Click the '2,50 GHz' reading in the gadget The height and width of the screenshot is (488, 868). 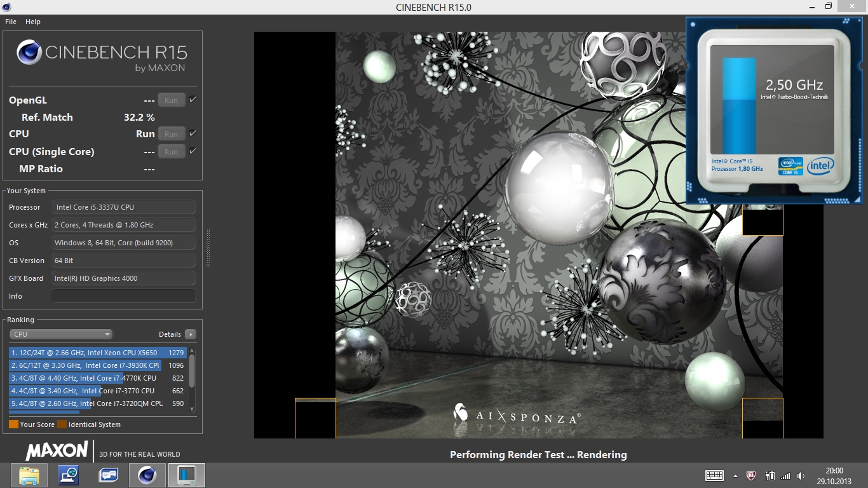coord(794,85)
